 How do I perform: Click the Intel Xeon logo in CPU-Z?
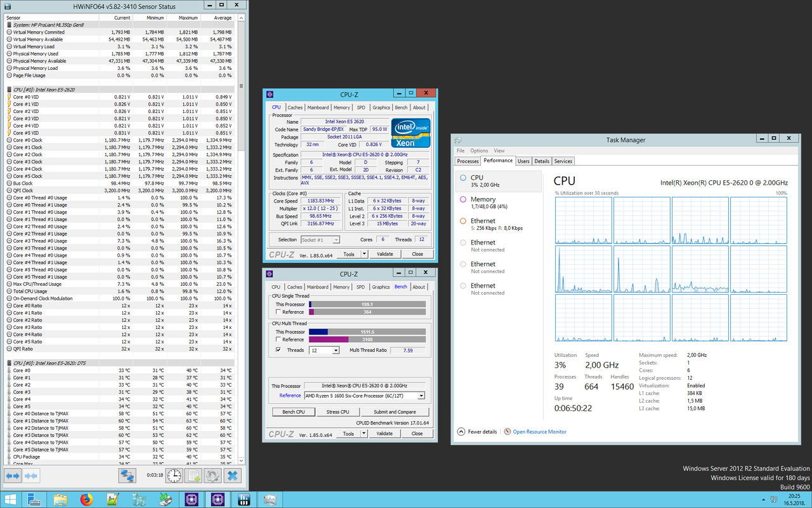pos(410,133)
